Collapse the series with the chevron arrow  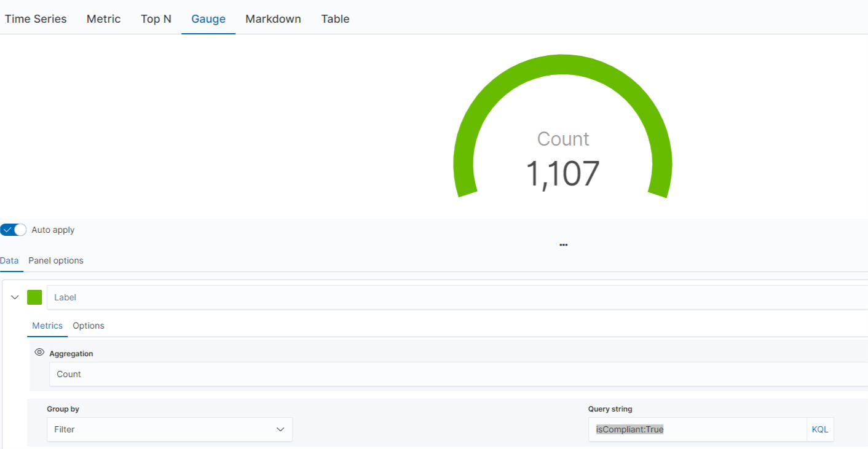[15, 297]
